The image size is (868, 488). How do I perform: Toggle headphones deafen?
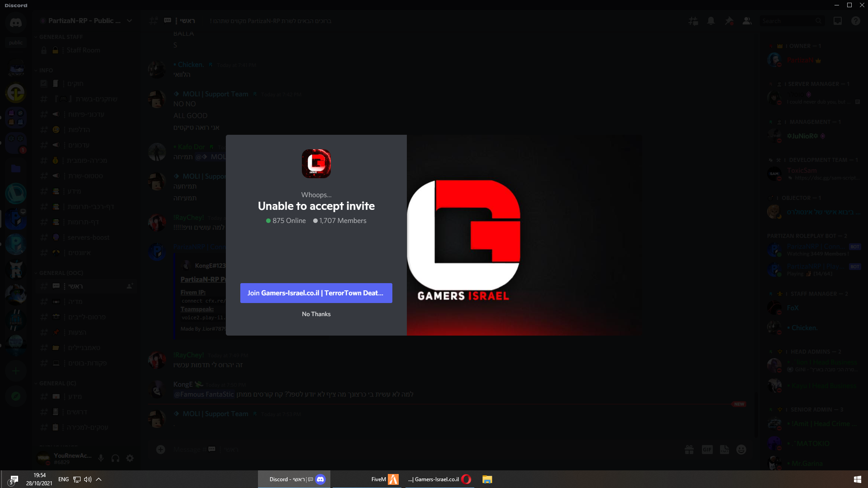(115, 458)
